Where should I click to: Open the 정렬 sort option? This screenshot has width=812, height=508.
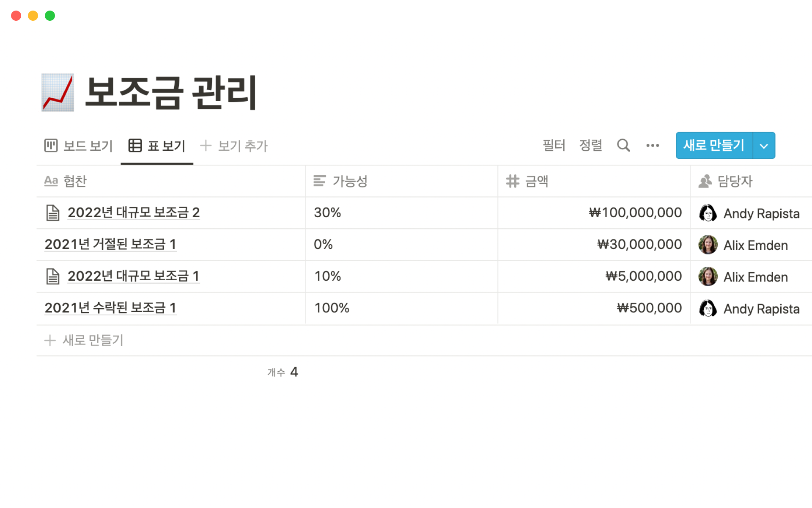click(x=590, y=146)
